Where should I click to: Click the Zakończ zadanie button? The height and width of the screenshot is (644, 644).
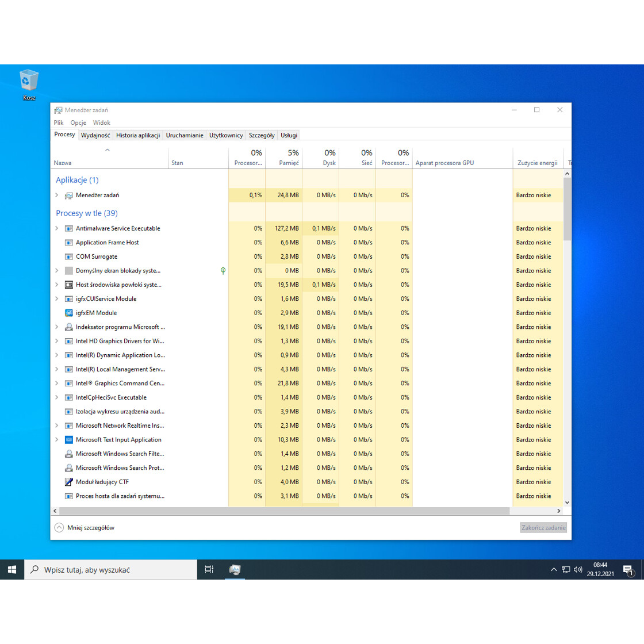pyautogui.click(x=543, y=527)
